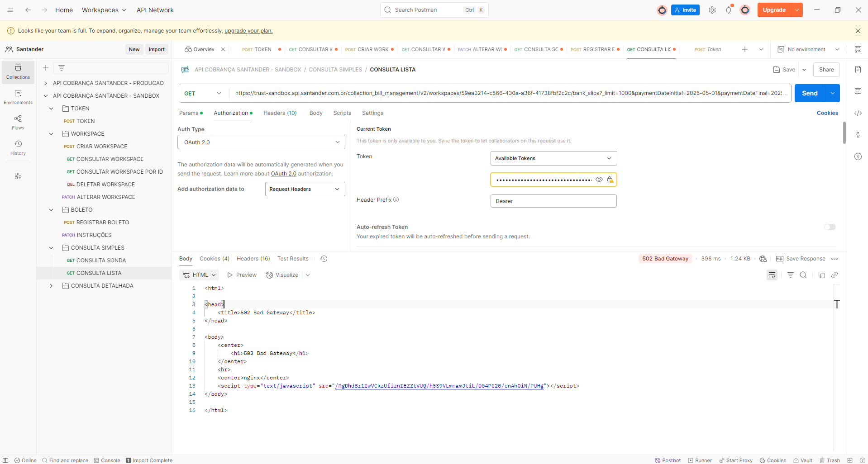Image resolution: width=868 pixels, height=464 pixels.
Task: Open the Runner in the status bar
Action: tap(700, 460)
